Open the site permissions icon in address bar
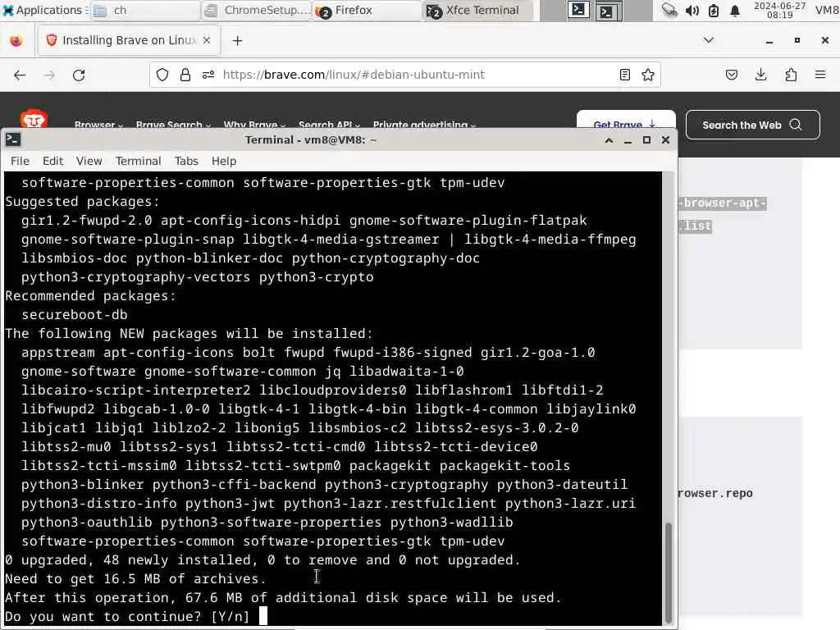The image size is (840, 630). pyautogui.click(x=208, y=75)
